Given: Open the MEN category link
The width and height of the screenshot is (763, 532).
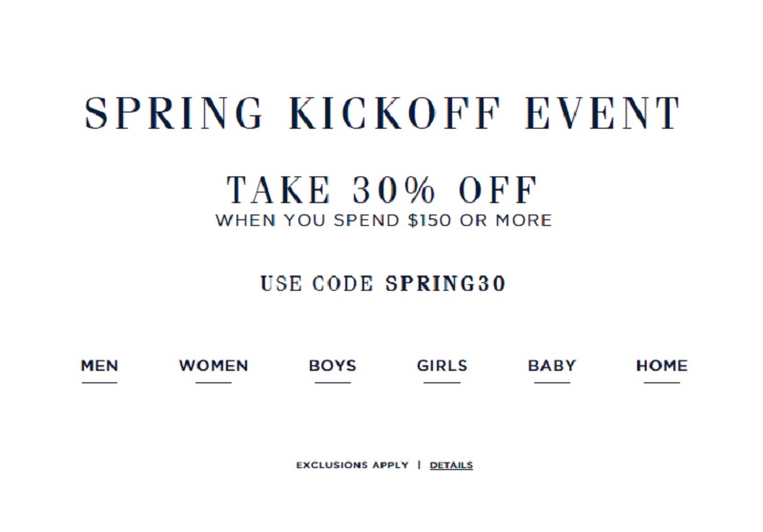Looking at the screenshot, I should [99, 366].
